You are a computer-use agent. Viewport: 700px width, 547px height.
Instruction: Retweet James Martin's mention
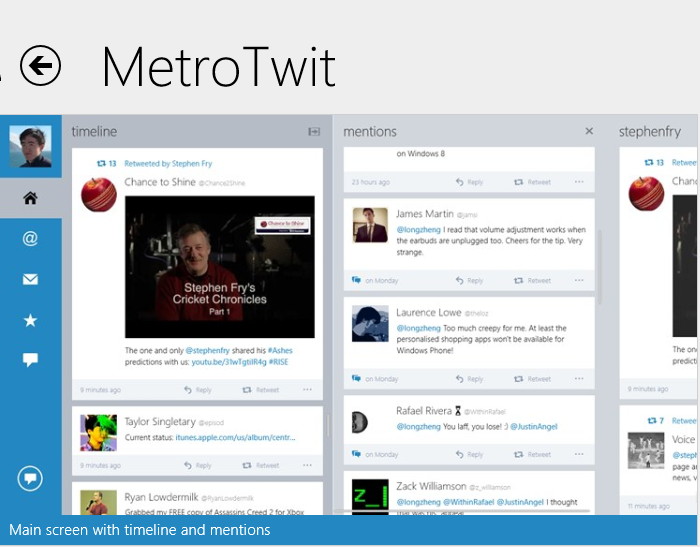point(532,280)
